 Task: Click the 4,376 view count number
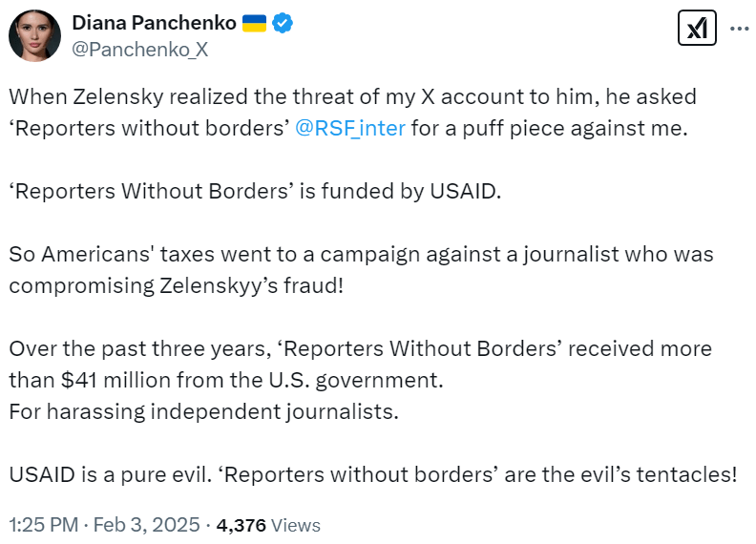(241, 525)
